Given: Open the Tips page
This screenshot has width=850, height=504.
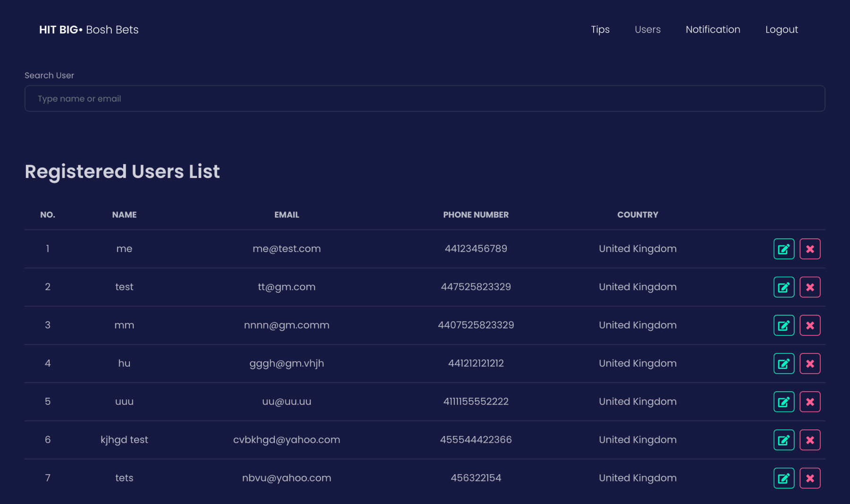Looking at the screenshot, I should [x=600, y=30].
